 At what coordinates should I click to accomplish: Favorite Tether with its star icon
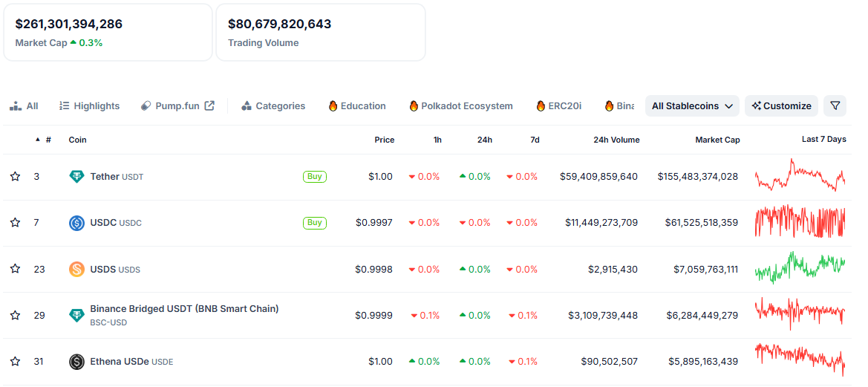pos(15,177)
